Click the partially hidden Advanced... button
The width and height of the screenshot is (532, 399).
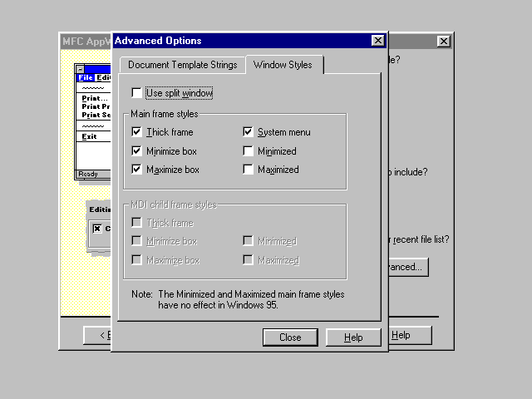pyautogui.click(x=407, y=268)
